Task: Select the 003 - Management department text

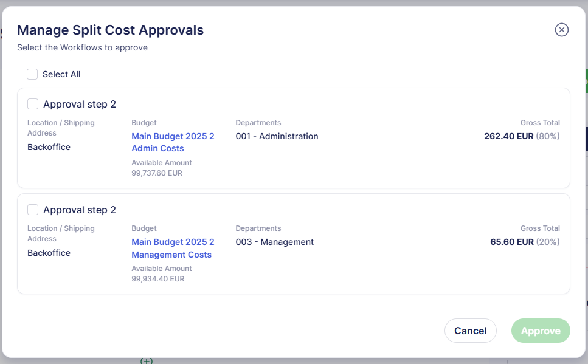Action: [274, 242]
